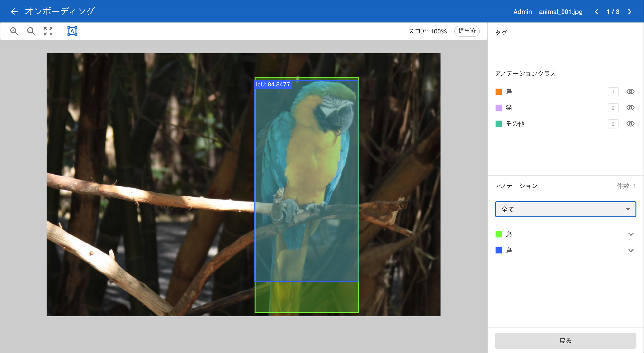
Task: Go to the next image arrow
Action: coord(630,12)
